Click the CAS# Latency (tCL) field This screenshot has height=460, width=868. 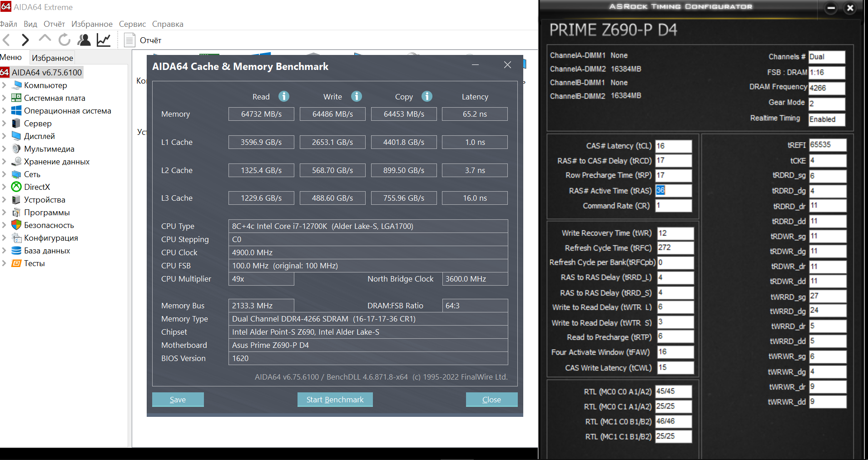[x=673, y=146]
